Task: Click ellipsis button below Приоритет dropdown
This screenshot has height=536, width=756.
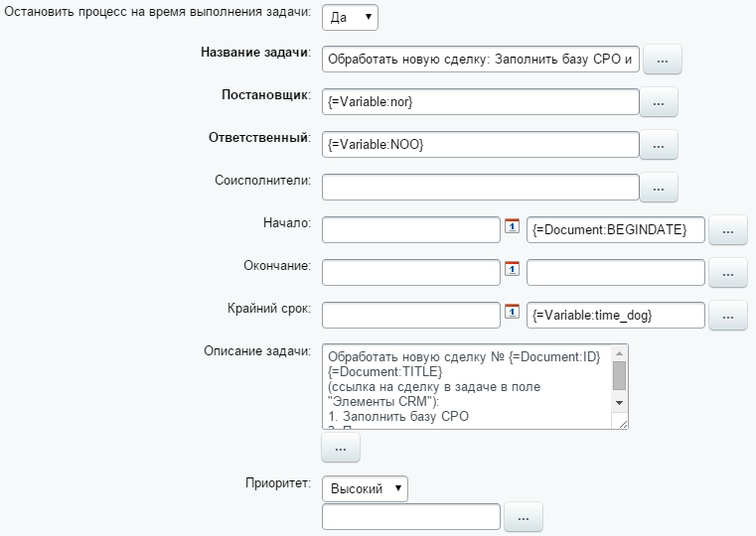Action: pos(524,517)
